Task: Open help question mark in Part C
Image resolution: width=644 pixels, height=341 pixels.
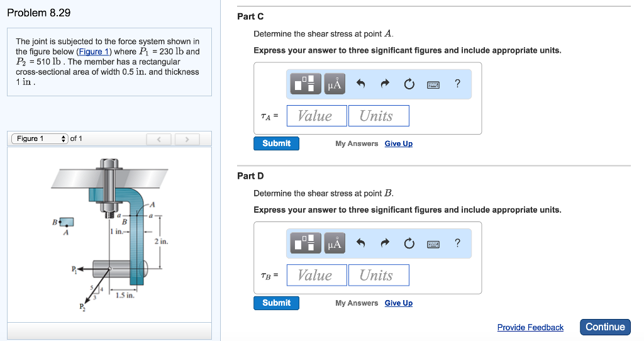Action: 457,84
